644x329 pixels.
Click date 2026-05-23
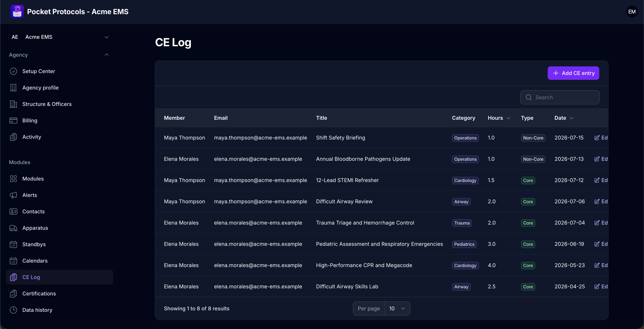click(569, 265)
